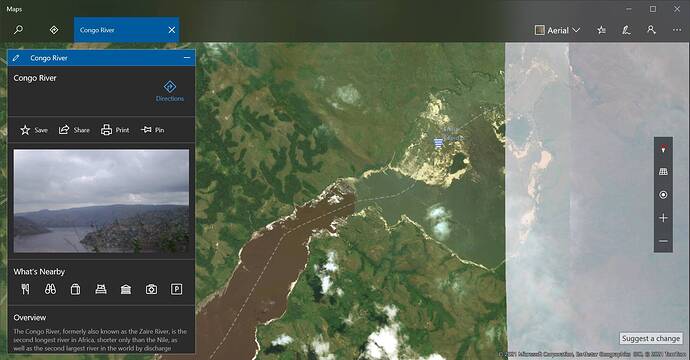The image size is (690, 360).
Task: Close the Congo River tab
Action: tap(172, 30)
